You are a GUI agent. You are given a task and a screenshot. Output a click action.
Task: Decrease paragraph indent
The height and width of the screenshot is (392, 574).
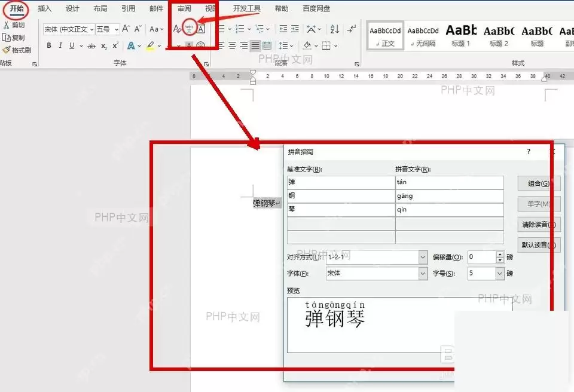coord(283,29)
